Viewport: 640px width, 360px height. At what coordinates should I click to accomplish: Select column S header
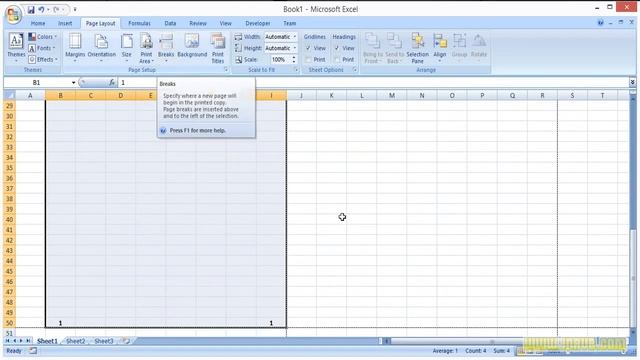pos(572,96)
